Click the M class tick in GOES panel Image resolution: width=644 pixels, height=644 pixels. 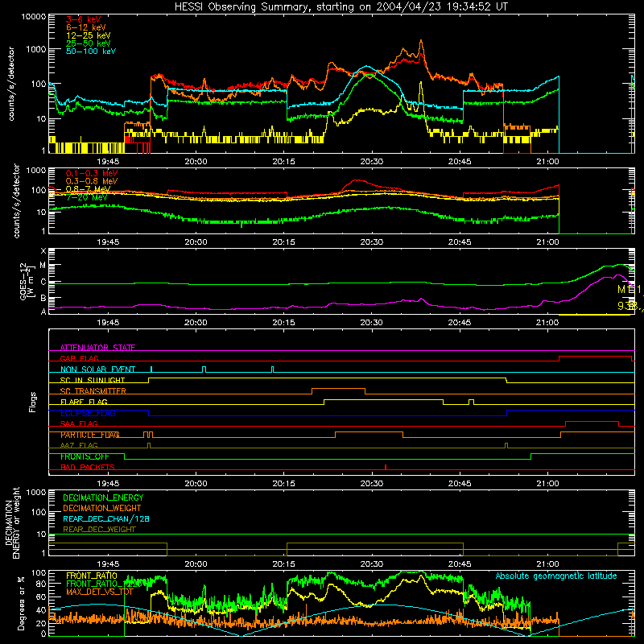point(43,266)
